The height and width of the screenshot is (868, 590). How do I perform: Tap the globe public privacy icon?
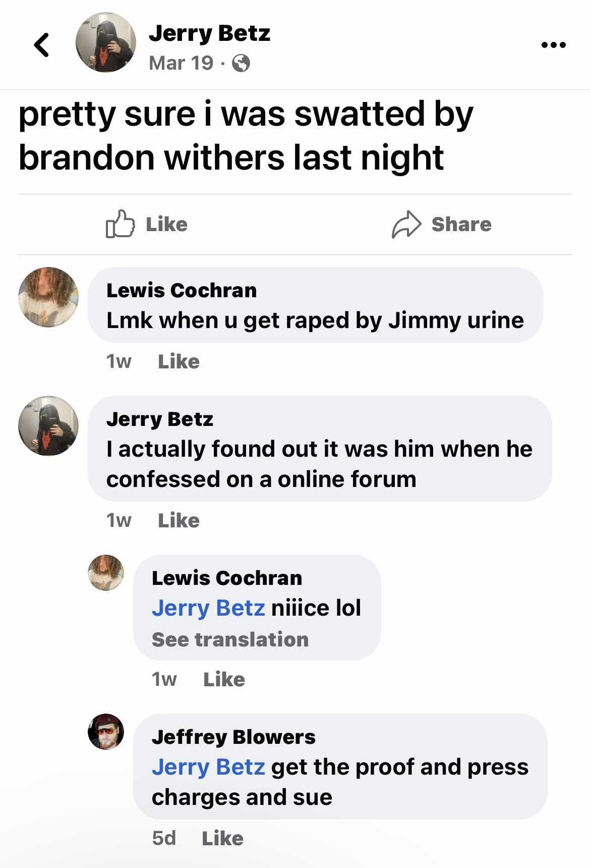241,64
